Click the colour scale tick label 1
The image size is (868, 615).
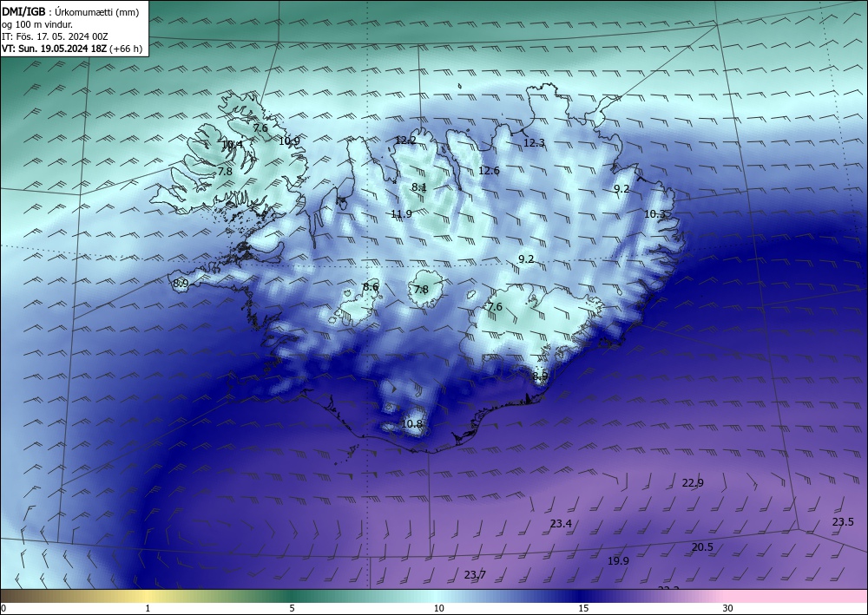pyautogui.click(x=148, y=608)
